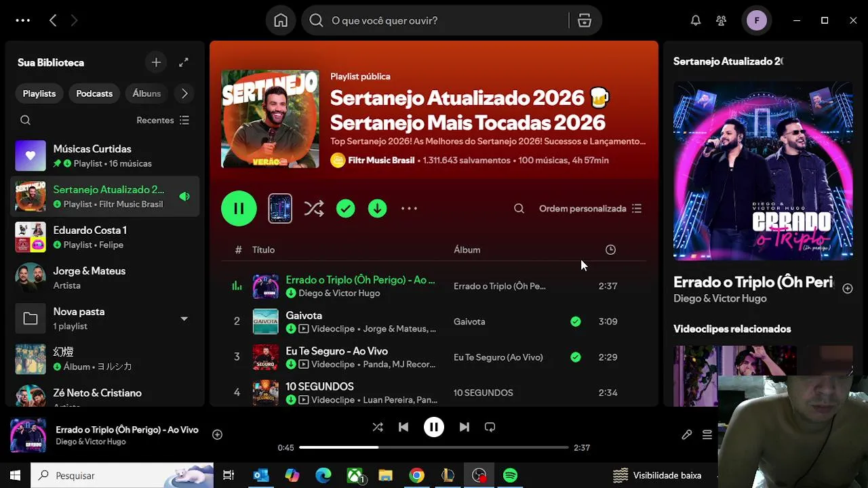Open Filtr Music Brasil profile link
Viewport: 868px width, 488px height.
(x=381, y=161)
